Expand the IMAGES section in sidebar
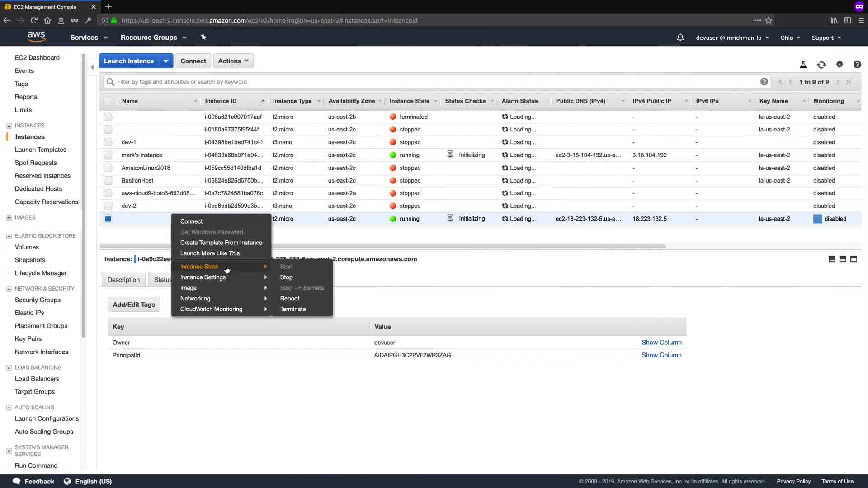 tap(9, 218)
